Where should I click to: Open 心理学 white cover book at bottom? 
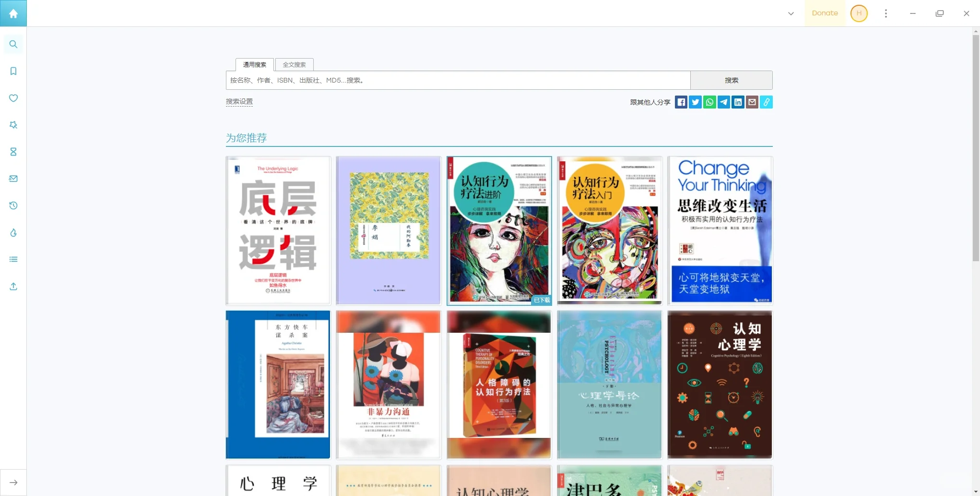tap(278, 481)
